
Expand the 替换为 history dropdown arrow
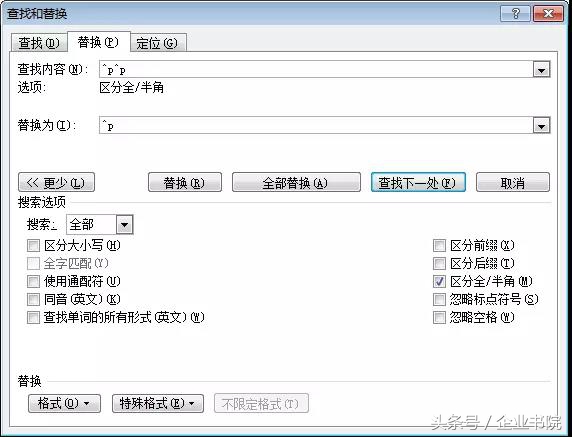(541, 126)
